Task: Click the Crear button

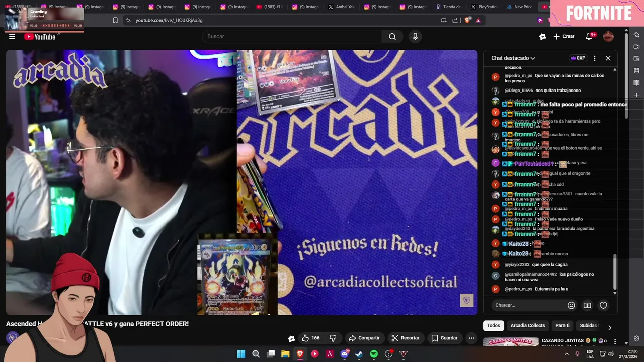Action: point(564,36)
